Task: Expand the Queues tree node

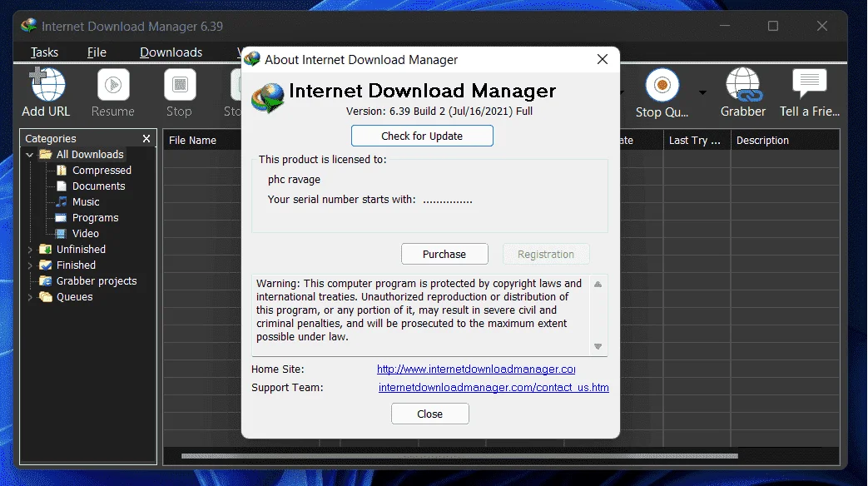Action: (x=29, y=297)
